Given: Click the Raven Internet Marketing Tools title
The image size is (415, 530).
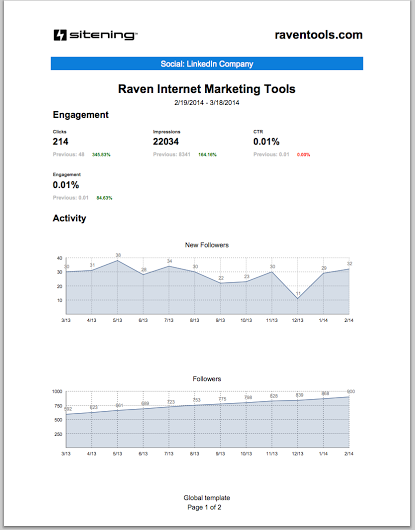Looking at the screenshot, I should [x=207, y=89].
